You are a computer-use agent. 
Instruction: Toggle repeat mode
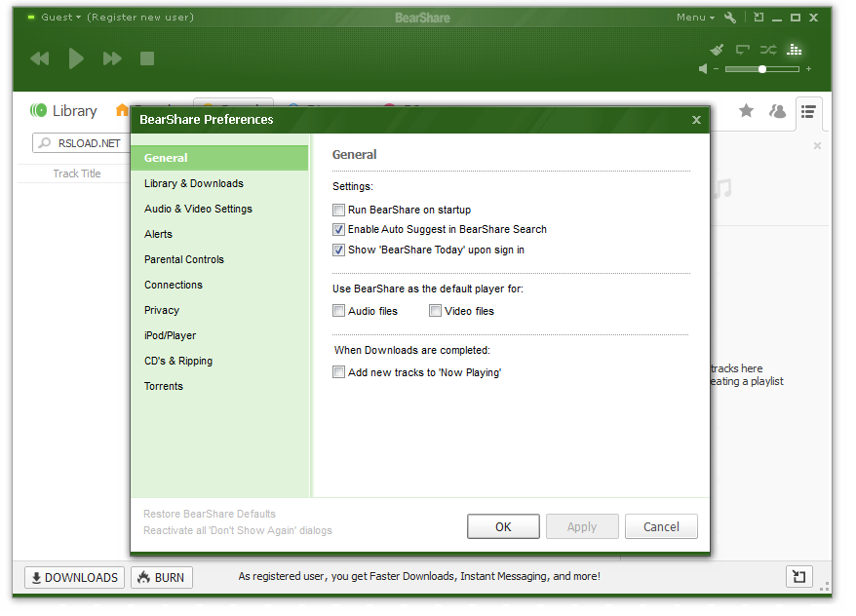pyautogui.click(x=743, y=51)
